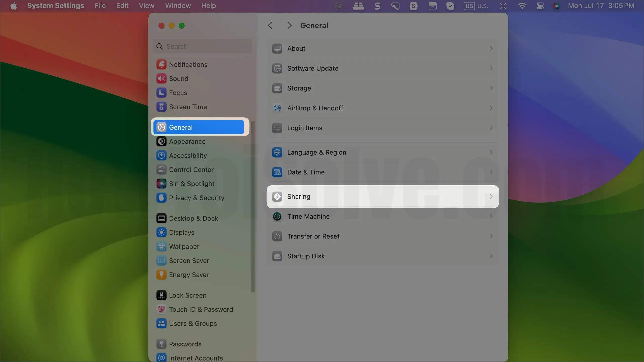Click the AirDrop & Handoff icon
The width and height of the screenshot is (644, 362).
click(x=277, y=108)
